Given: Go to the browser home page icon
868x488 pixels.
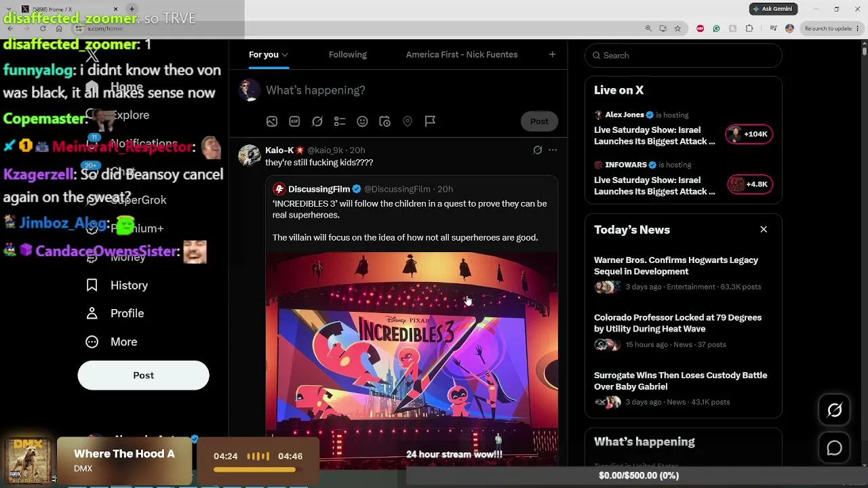Looking at the screenshot, I should [59, 28].
